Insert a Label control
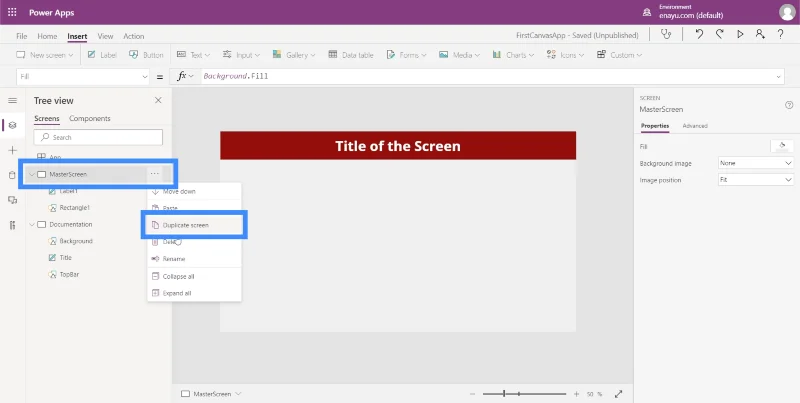 pos(102,55)
